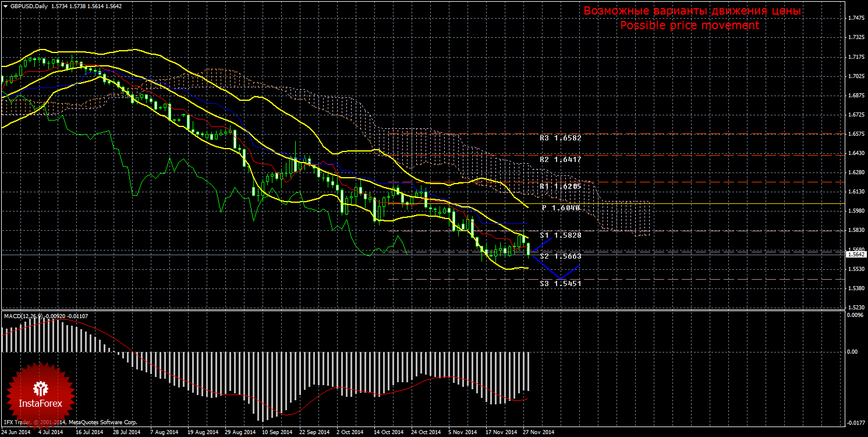Click the R3 1.6582 resistance label

pyautogui.click(x=560, y=138)
